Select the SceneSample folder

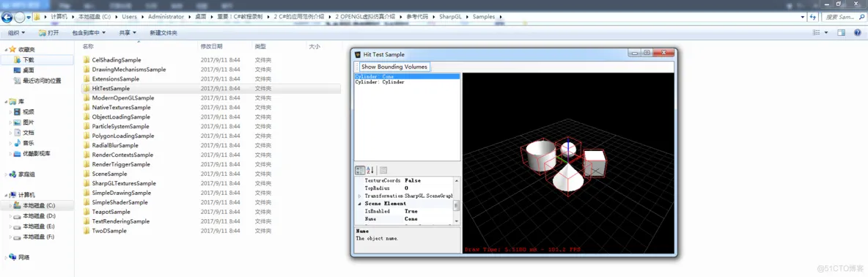(x=110, y=174)
